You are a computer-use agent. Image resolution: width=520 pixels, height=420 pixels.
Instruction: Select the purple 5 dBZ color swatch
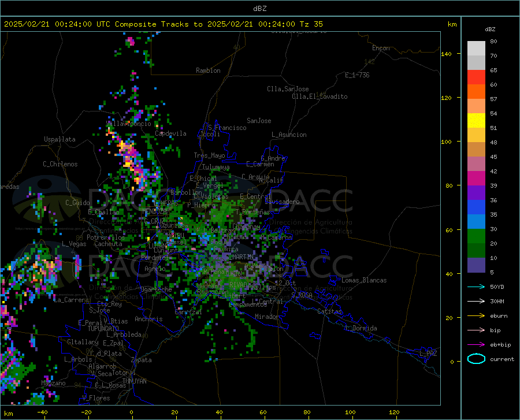coord(476,265)
